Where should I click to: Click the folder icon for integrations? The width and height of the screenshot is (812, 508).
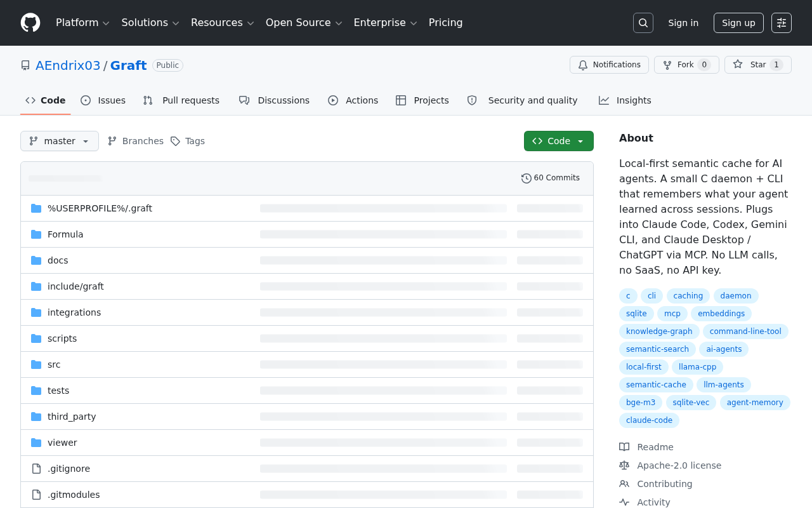click(36, 312)
